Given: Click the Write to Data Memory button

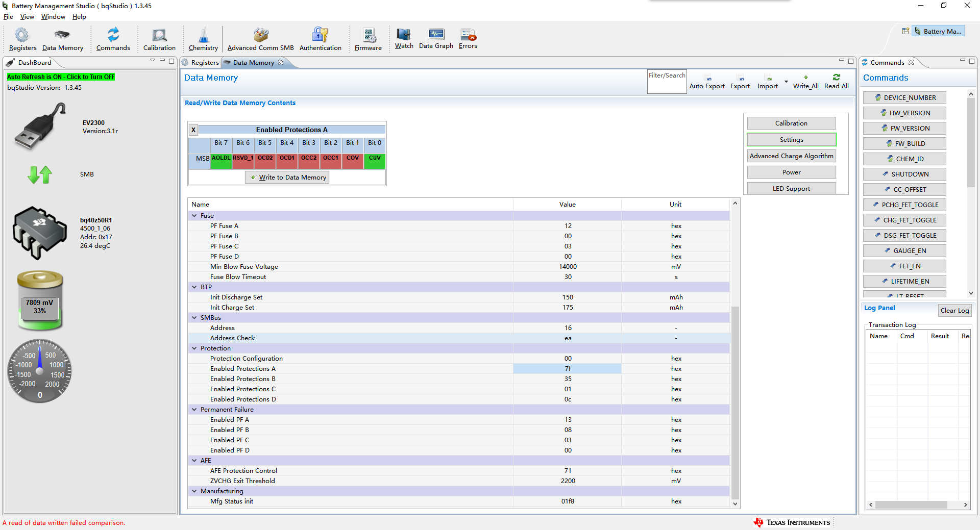Looking at the screenshot, I should pos(287,178).
